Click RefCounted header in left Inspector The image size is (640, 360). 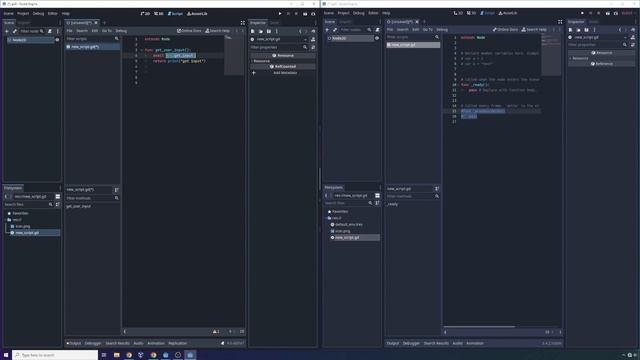pos(282,67)
